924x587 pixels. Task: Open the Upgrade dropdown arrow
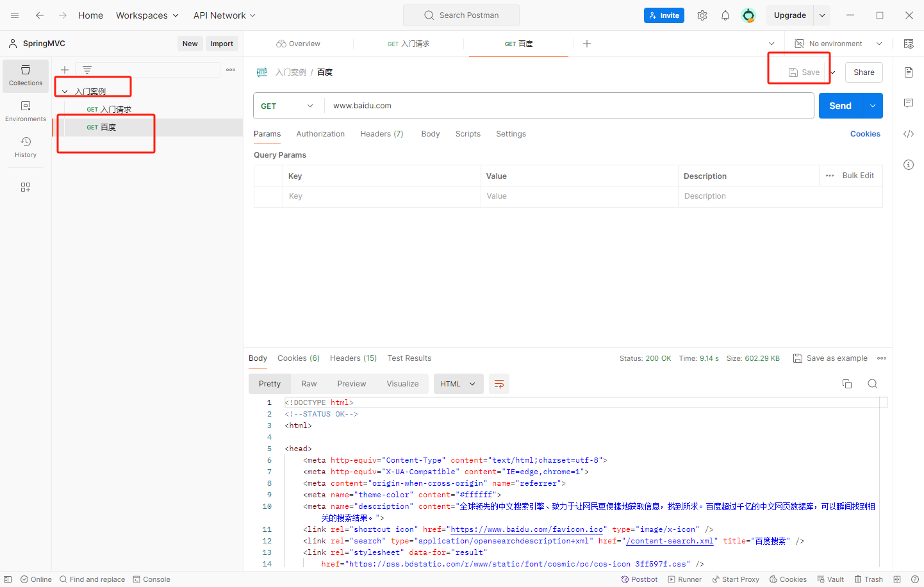point(822,15)
